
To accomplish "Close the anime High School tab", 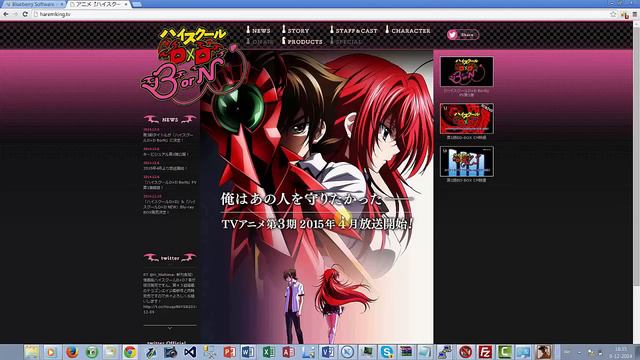I will [126, 4].
